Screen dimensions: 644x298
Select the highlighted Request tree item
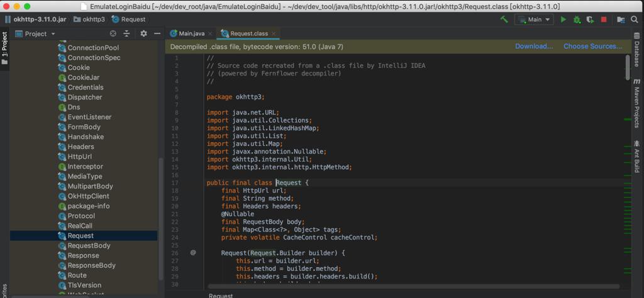pos(84,236)
